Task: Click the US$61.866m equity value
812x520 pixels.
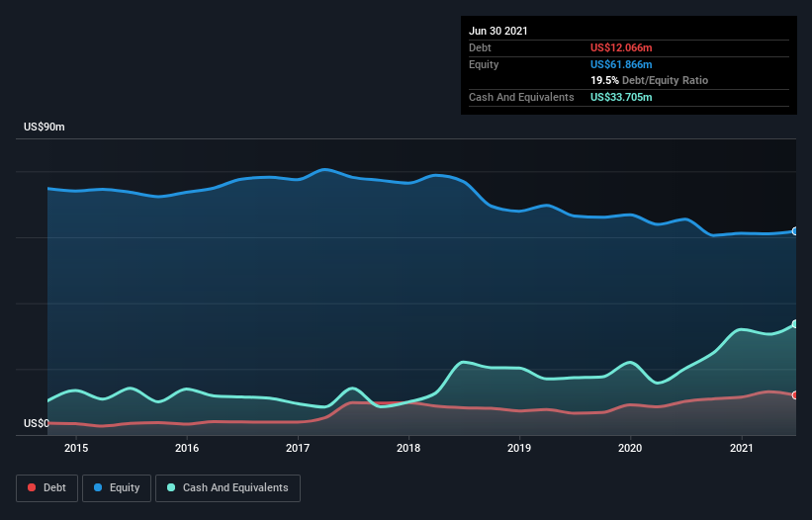Action: click(x=621, y=64)
